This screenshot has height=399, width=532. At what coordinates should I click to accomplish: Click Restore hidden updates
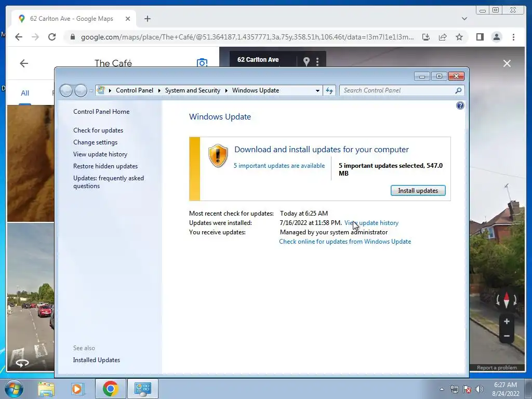[x=105, y=166]
